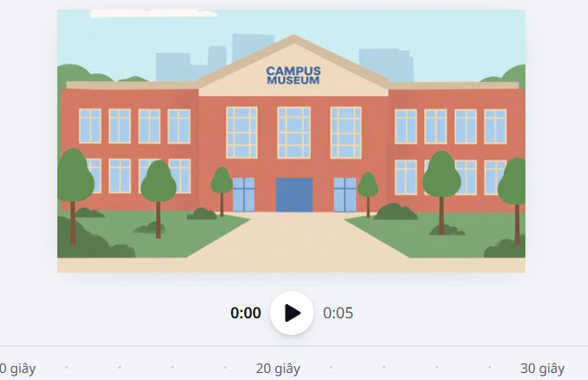Jump to the 20 giây timeline mark
The height and width of the screenshot is (380, 588).
click(x=278, y=368)
